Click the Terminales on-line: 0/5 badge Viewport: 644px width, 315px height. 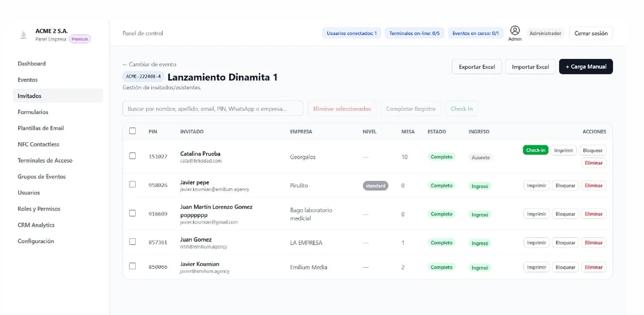414,33
